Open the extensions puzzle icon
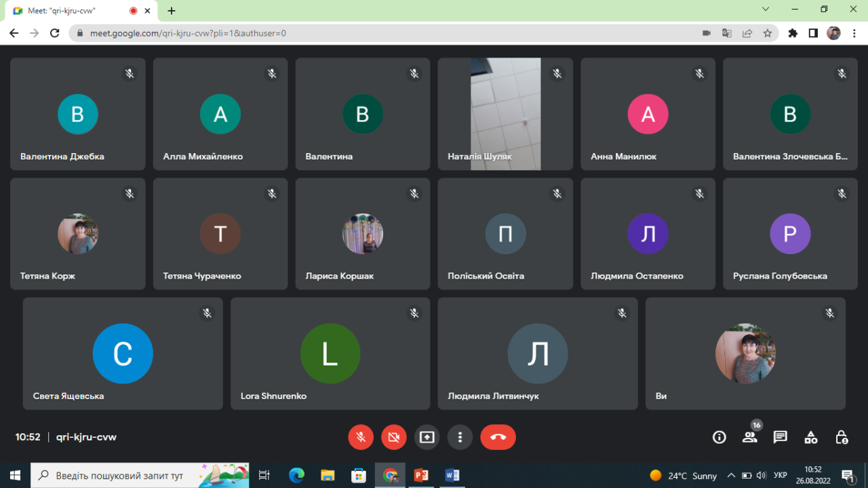 point(793,33)
